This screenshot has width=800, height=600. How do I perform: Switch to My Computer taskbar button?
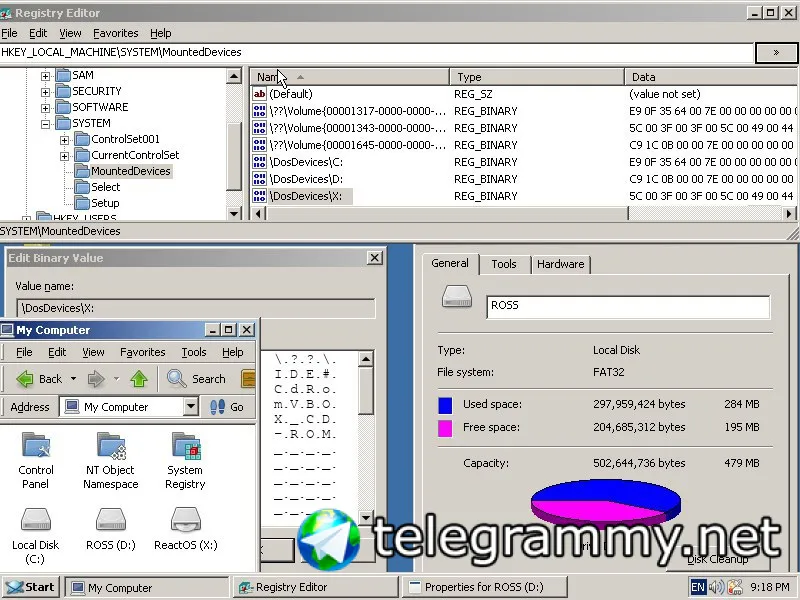(147, 587)
